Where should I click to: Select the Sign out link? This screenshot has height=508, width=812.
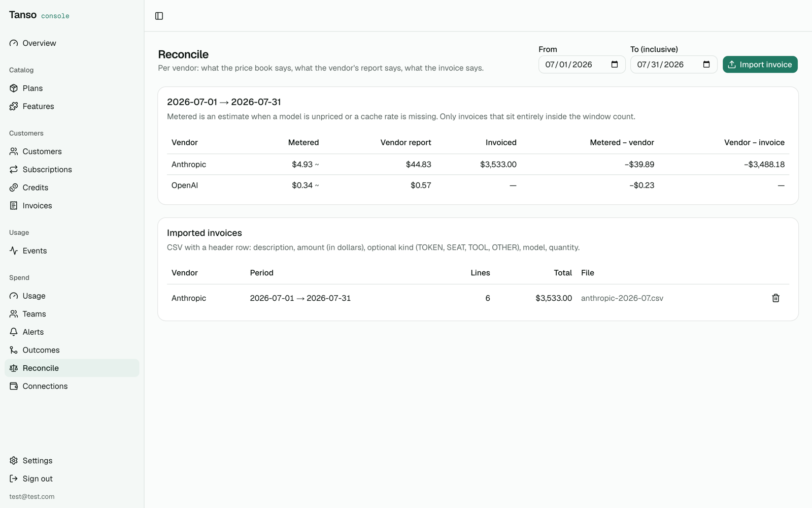pyautogui.click(x=72, y=479)
